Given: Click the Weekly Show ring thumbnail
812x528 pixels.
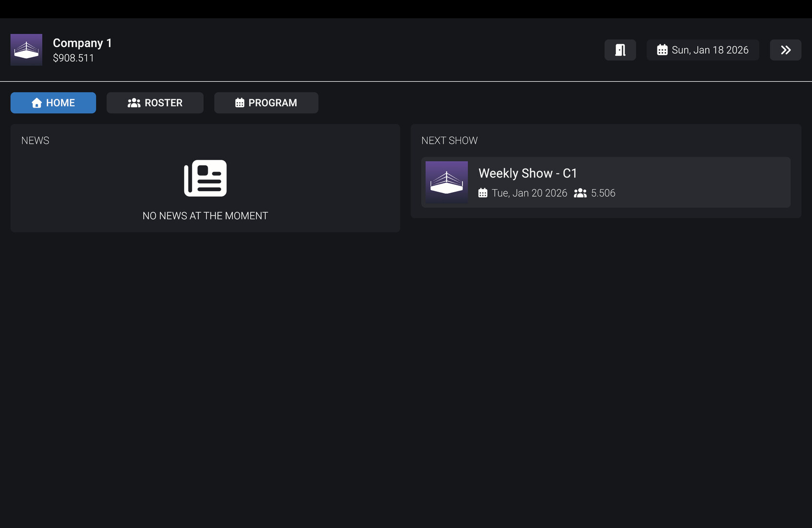Looking at the screenshot, I should click(x=446, y=182).
